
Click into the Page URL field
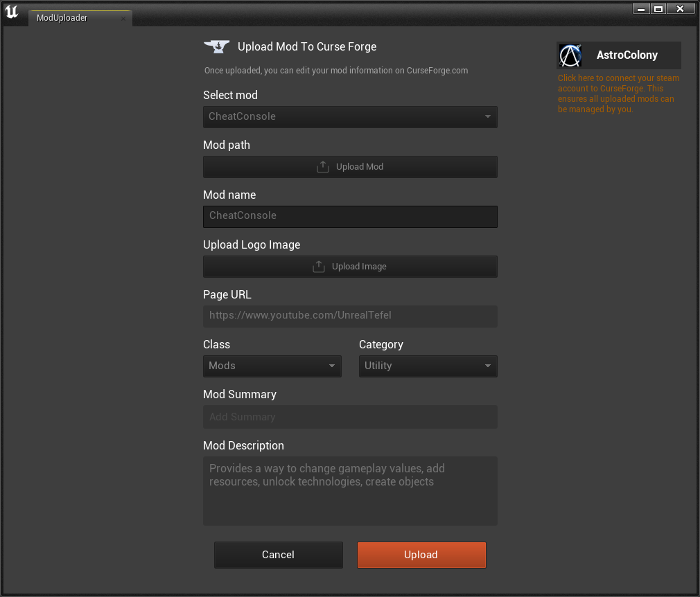click(350, 316)
